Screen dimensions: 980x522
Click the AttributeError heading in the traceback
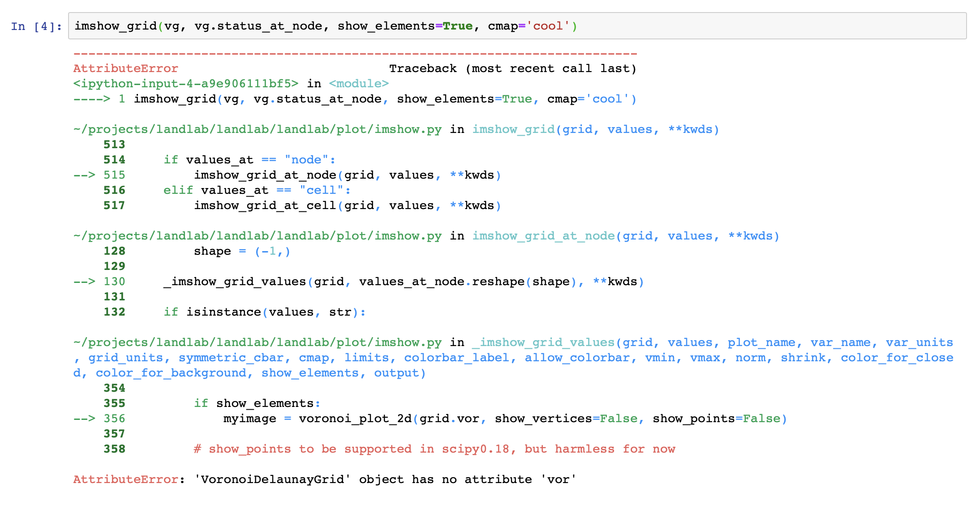(x=125, y=68)
